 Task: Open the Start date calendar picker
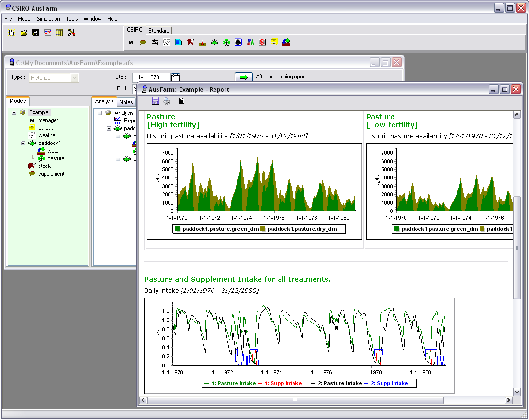pyautogui.click(x=175, y=77)
